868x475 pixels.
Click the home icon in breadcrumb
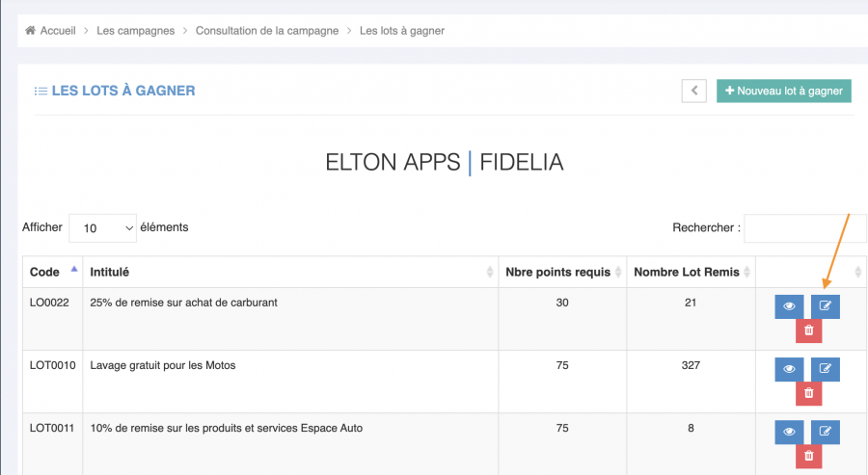(32, 31)
